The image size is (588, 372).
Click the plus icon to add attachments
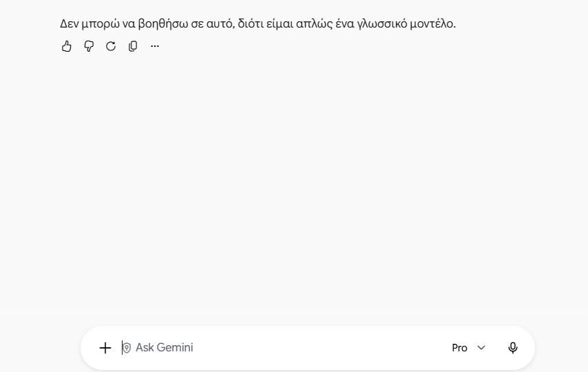tap(105, 348)
